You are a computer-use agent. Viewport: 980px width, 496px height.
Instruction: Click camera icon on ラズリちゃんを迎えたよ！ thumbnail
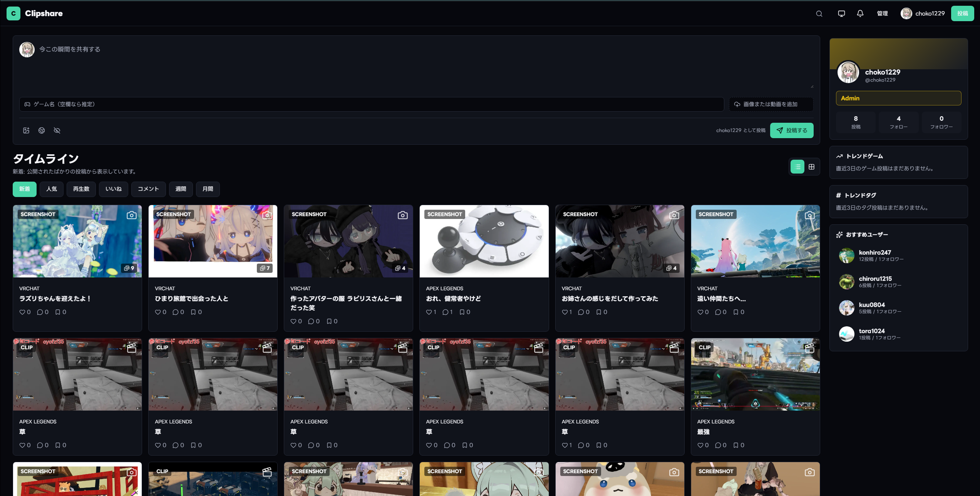click(x=132, y=215)
